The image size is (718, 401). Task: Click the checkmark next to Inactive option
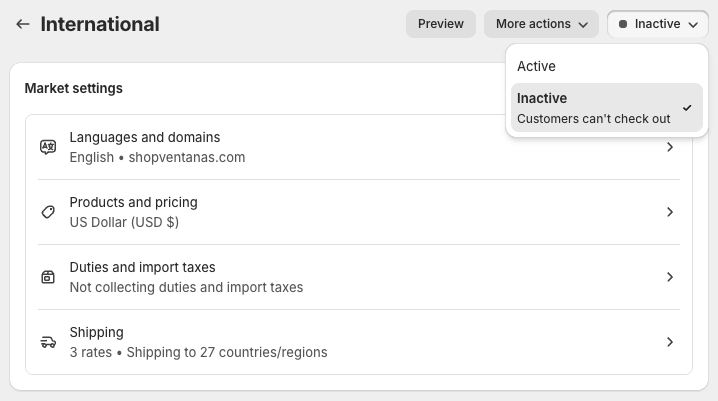687,108
